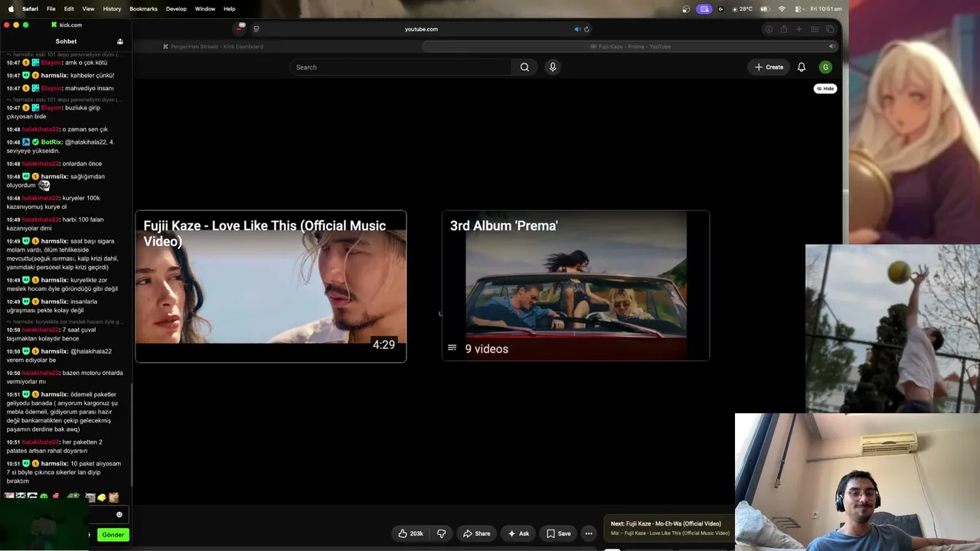Open Love Like This Official Music Video card
Image resolution: width=980 pixels, height=551 pixels.
(x=271, y=286)
